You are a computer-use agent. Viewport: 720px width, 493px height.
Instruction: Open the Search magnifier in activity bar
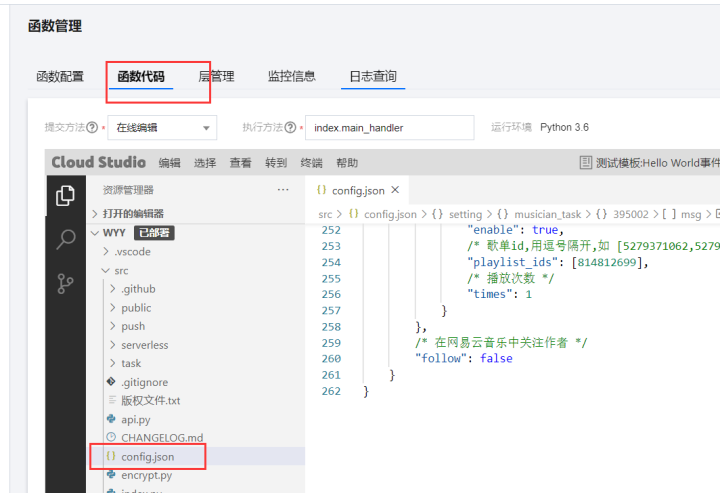click(66, 239)
